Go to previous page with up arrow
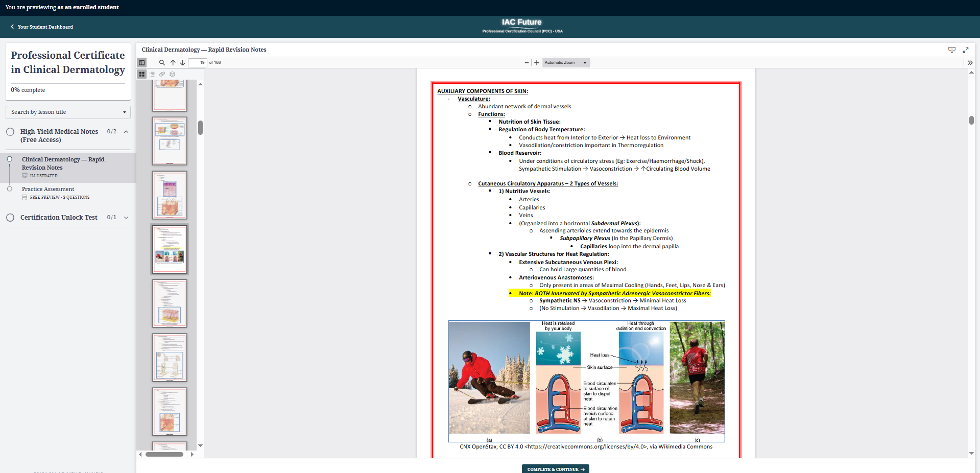 (x=173, y=63)
